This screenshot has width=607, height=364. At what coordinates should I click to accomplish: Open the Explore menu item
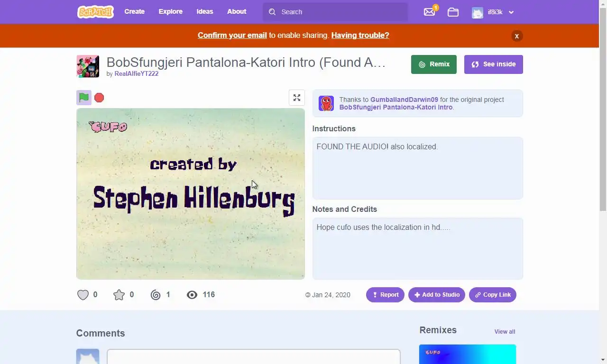pyautogui.click(x=171, y=11)
